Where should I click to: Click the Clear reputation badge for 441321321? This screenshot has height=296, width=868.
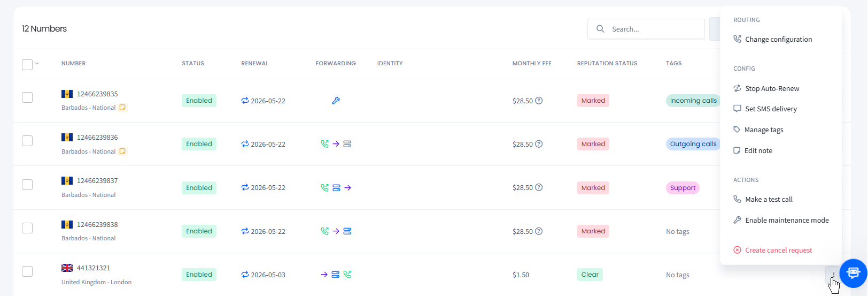point(590,275)
